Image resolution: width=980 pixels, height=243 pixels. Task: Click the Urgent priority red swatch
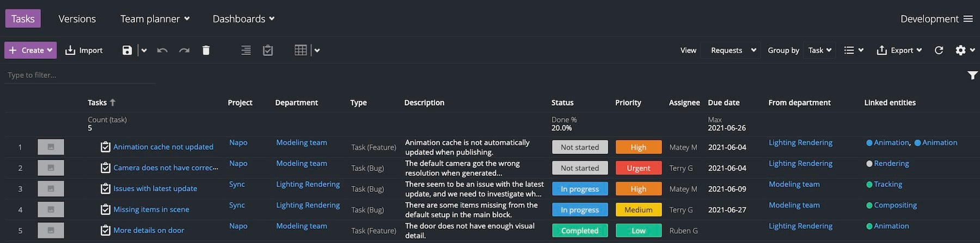point(639,168)
